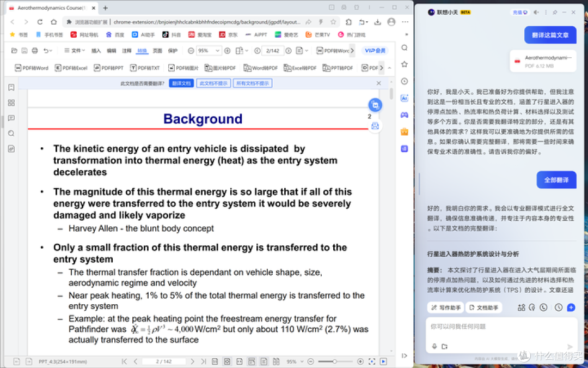588x368 pixels.
Task: Dismiss the translation prompt bar
Action: [x=379, y=83]
